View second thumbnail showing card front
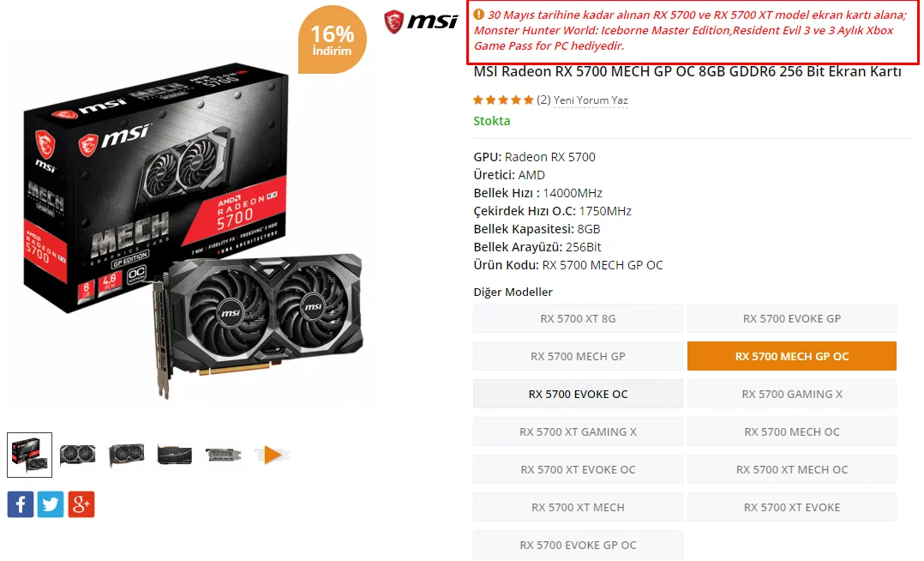This screenshot has width=924, height=561. coord(78,455)
